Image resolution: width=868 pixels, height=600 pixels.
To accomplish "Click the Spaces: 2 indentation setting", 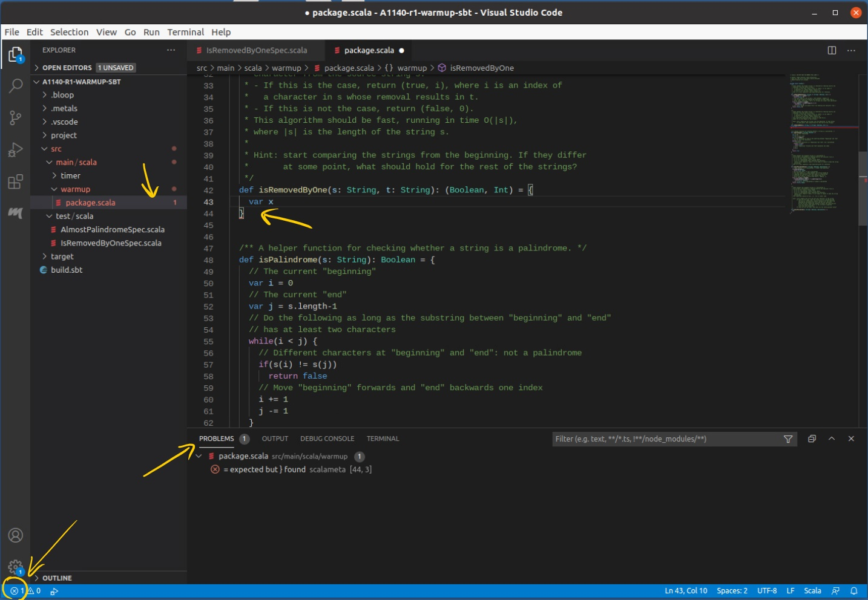I will (x=732, y=591).
